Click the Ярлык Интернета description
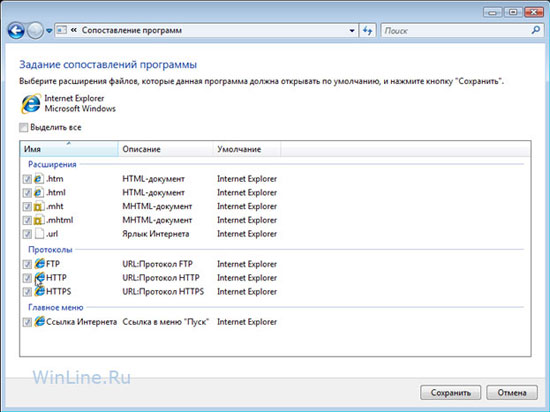This screenshot has height=412, width=550. click(156, 234)
